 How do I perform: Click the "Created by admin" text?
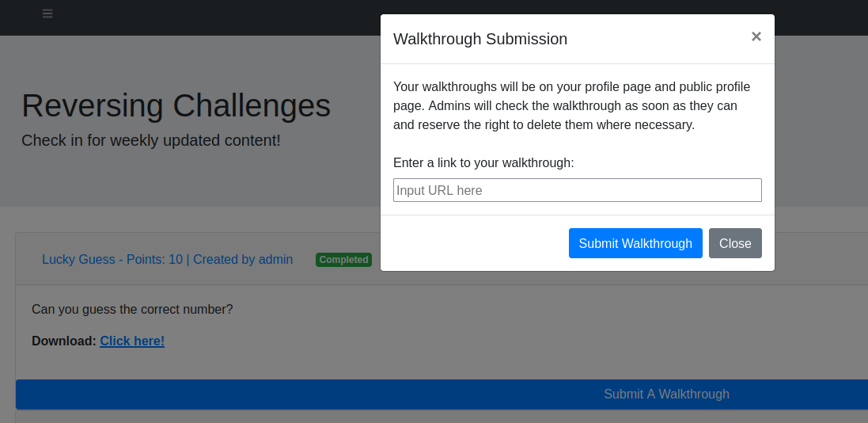[x=243, y=259]
